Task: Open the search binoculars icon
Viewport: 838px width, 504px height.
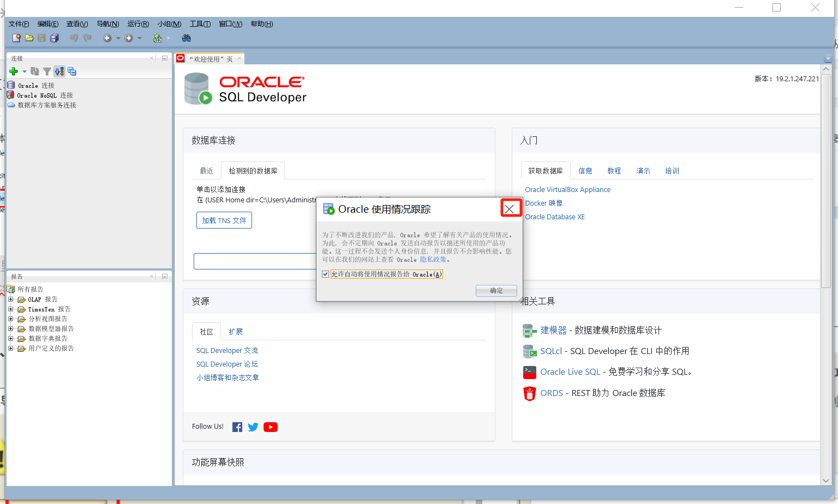Action: (x=185, y=38)
